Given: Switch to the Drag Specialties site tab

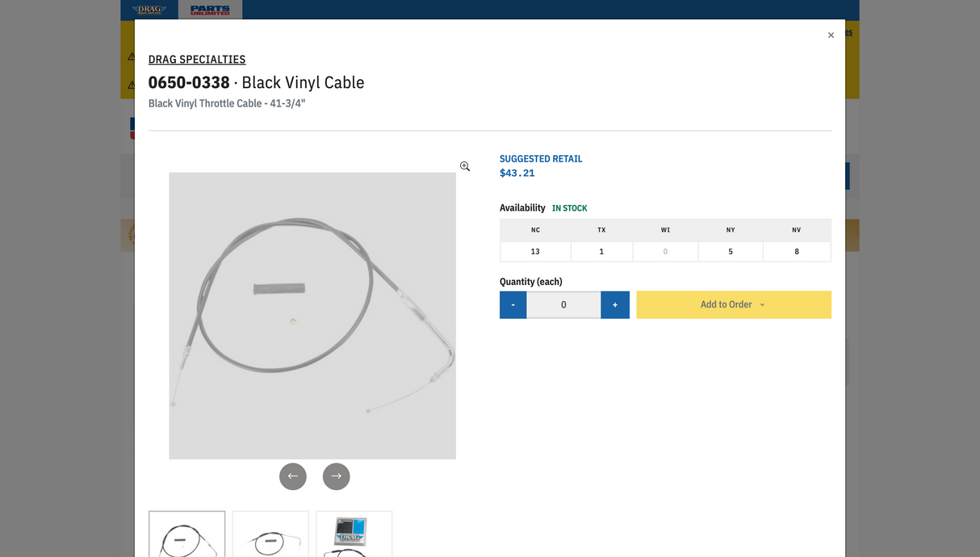Looking at the screenshot, I should 149,10.
